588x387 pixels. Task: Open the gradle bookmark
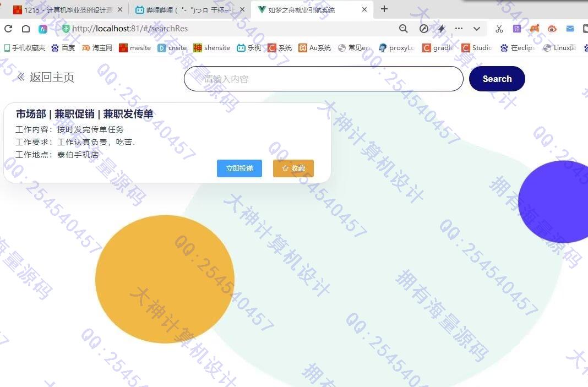tap(438, 48)
